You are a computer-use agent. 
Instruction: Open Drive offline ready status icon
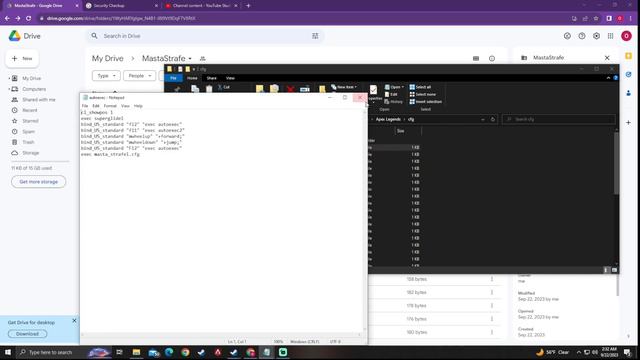[567, 36]
